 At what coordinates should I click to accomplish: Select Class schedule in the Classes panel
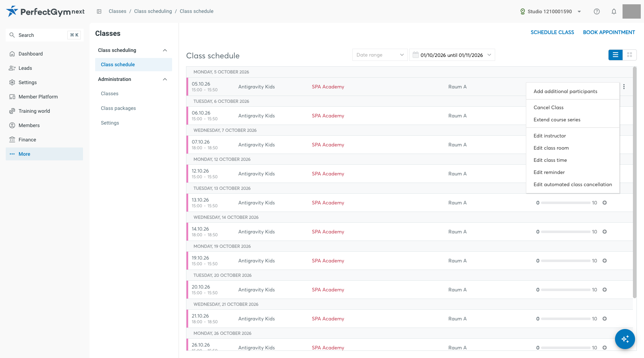click(133, 64)
